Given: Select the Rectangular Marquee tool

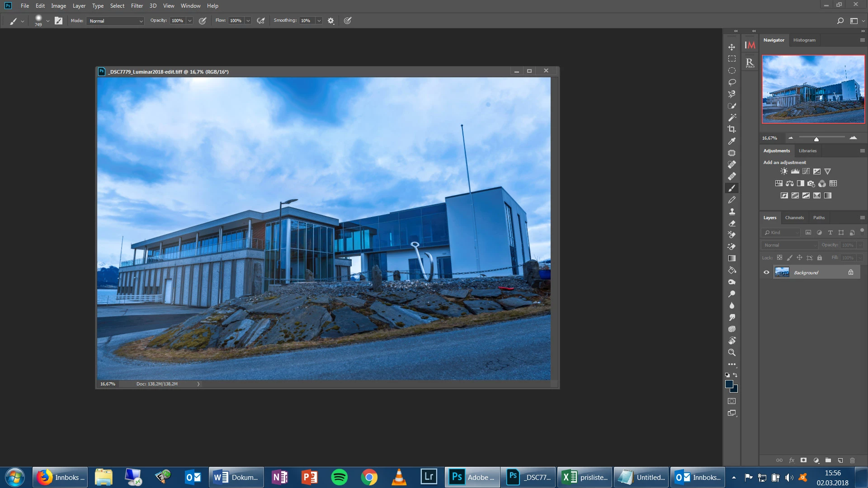Looking at the screenshot, I should click(x=731, y=59).
